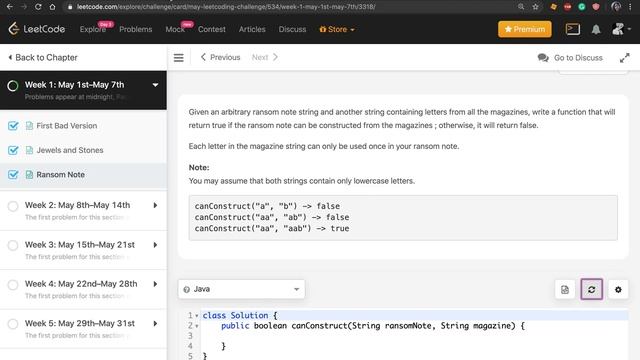Image resolution: width=640 pixels, height=360 pixels.
Task: Reload the browser page
Action: point(38,7)
